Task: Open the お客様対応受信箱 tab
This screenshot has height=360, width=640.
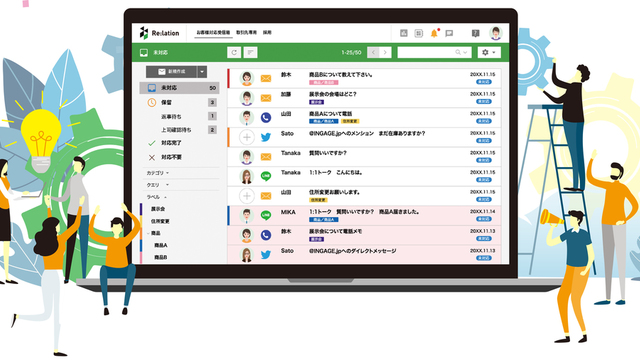Action: point(213,32)
